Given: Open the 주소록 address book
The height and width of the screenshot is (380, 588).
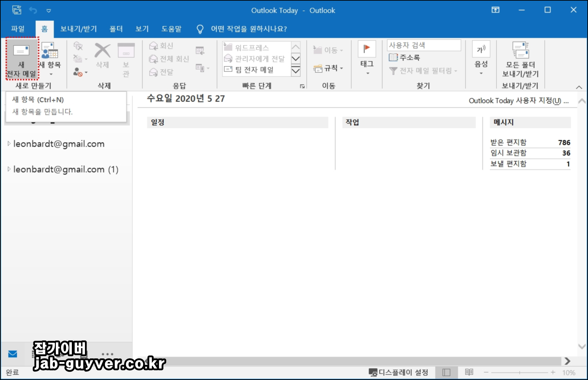Looking at the screenshot, I should point(404,58).
